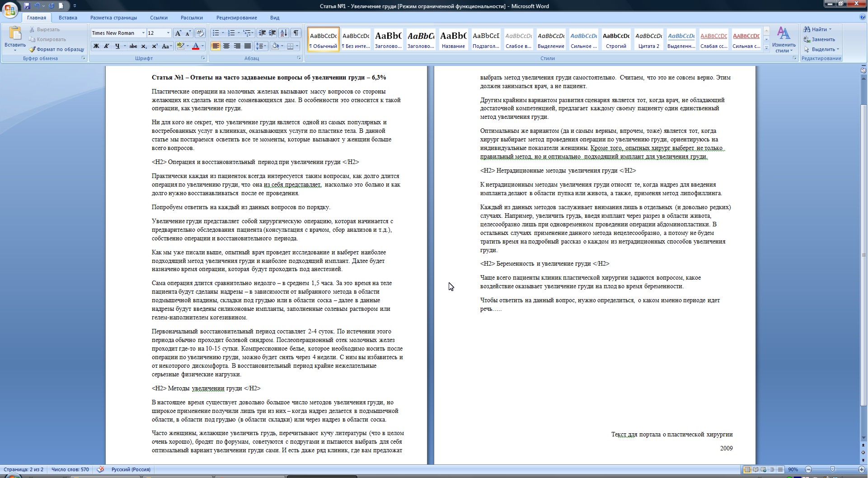Open the spelling check status icon
The height and width of the screenshot is (478, 868).
point(101,469)
